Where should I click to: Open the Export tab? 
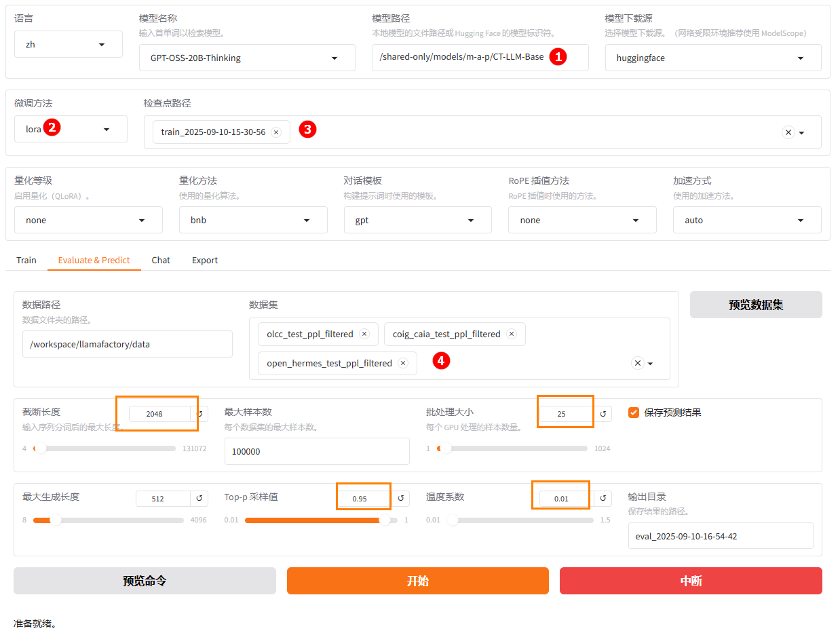205,260
